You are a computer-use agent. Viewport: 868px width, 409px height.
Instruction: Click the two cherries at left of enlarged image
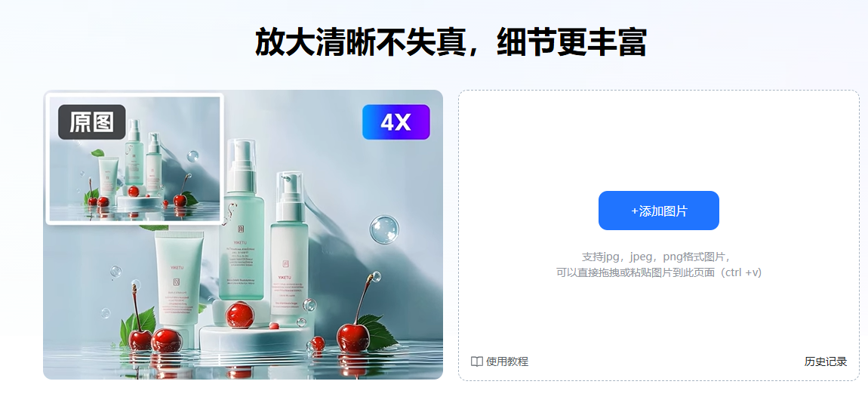pyautogui.click(x=155, y=337)
